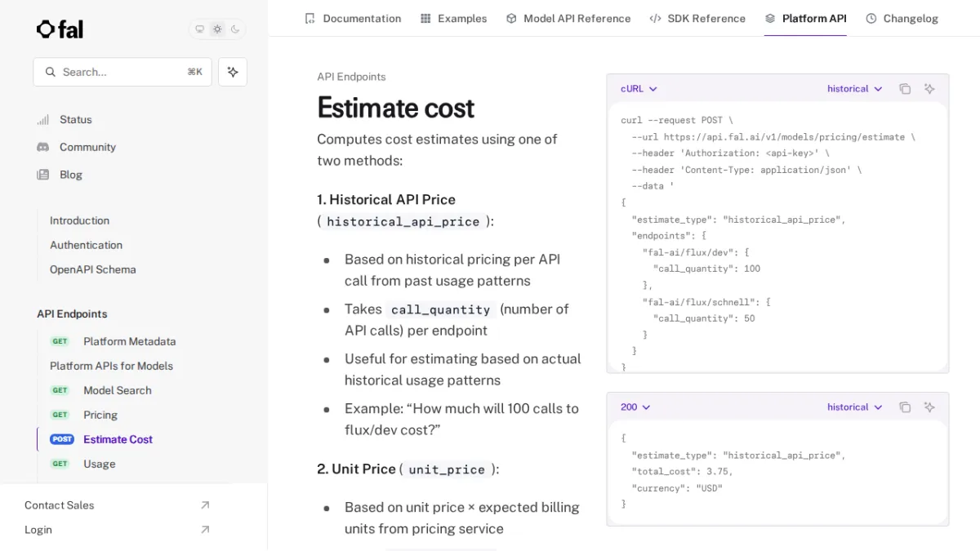
Task: Click the ⌘K shortcut hint
Action: 194,72
